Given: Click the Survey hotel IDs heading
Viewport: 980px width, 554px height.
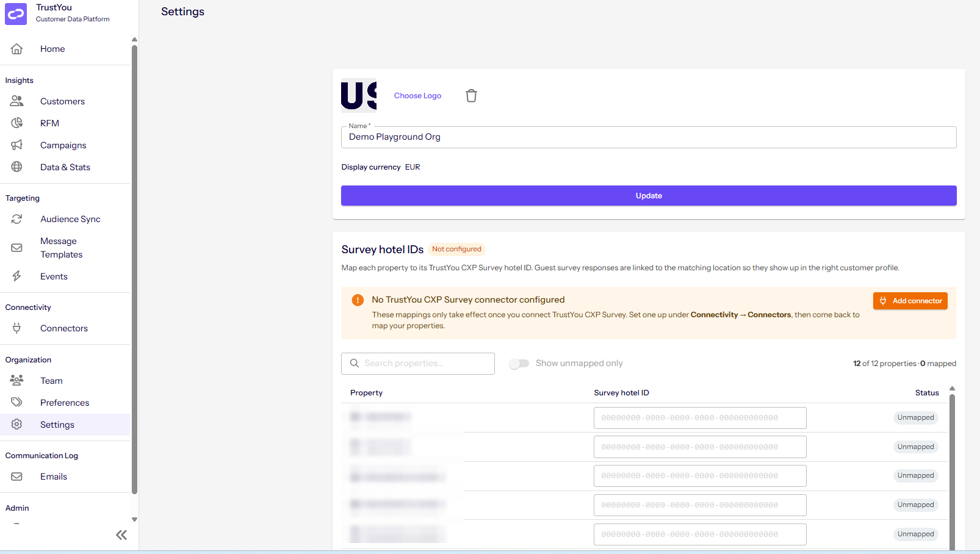Looking at the screenshot, I should point(382,250).
